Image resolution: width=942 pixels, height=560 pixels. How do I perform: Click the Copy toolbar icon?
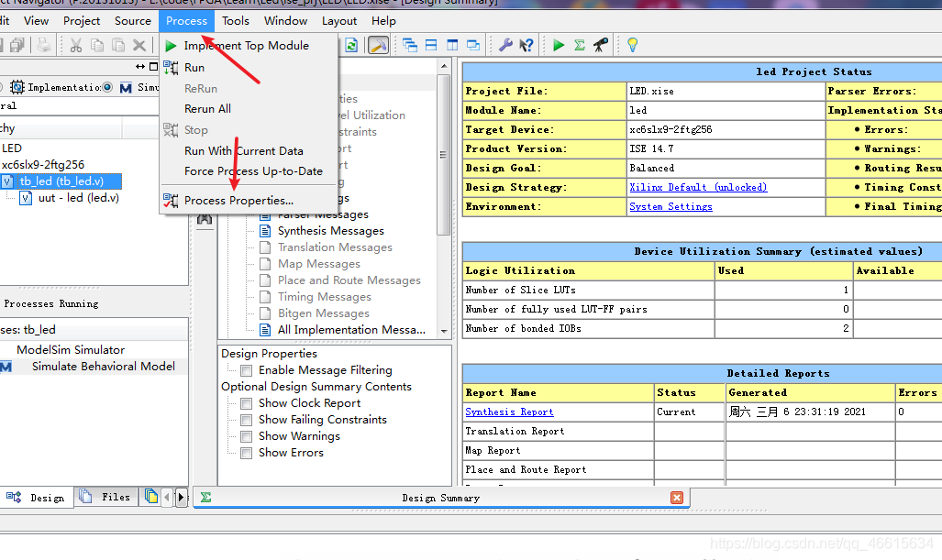[x=96, y=45]
